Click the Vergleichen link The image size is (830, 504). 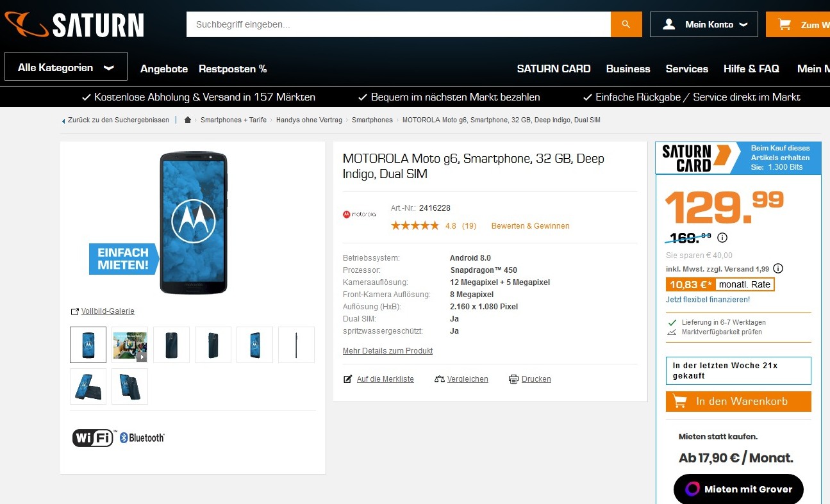coord(468,379)
